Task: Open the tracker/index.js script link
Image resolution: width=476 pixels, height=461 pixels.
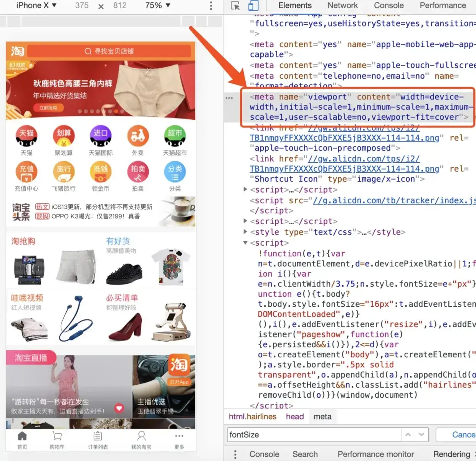Action: (394, 200)
